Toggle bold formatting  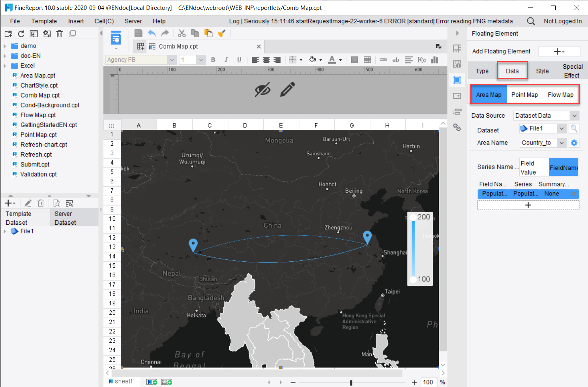(x=213, y=59)
